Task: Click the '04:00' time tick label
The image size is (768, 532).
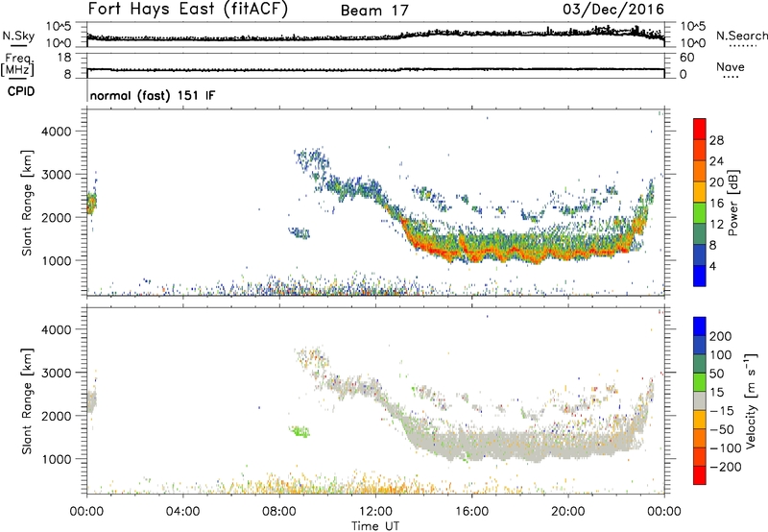Action: [182, 512]
